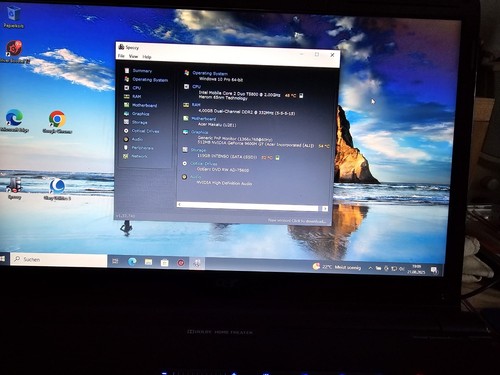Open Microsoft Store from the taskbar

(x=164, y=263)
